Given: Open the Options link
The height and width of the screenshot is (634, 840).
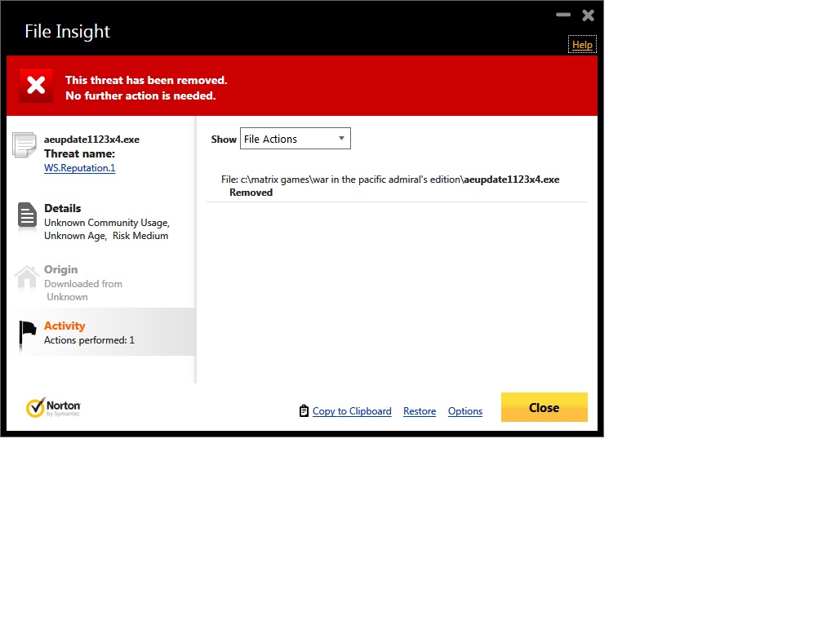Looking at the screenshot, I should pyautogui.click(x=465, y=411).
